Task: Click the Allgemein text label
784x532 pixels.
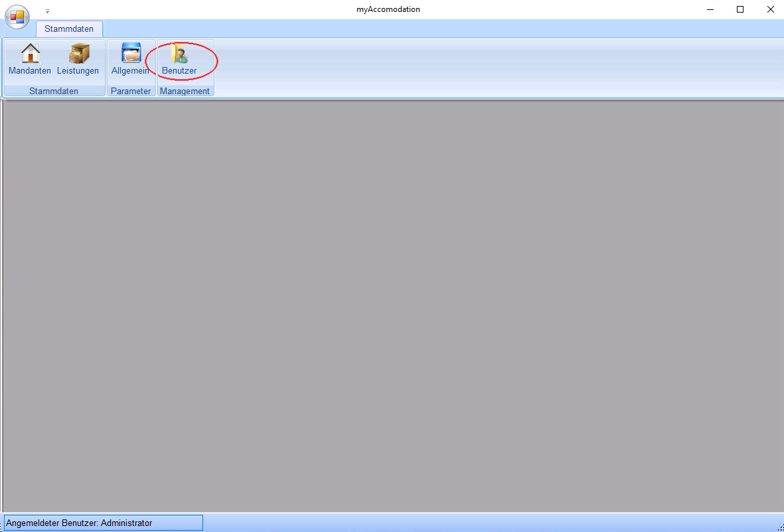Action: [x=130, y=71]
